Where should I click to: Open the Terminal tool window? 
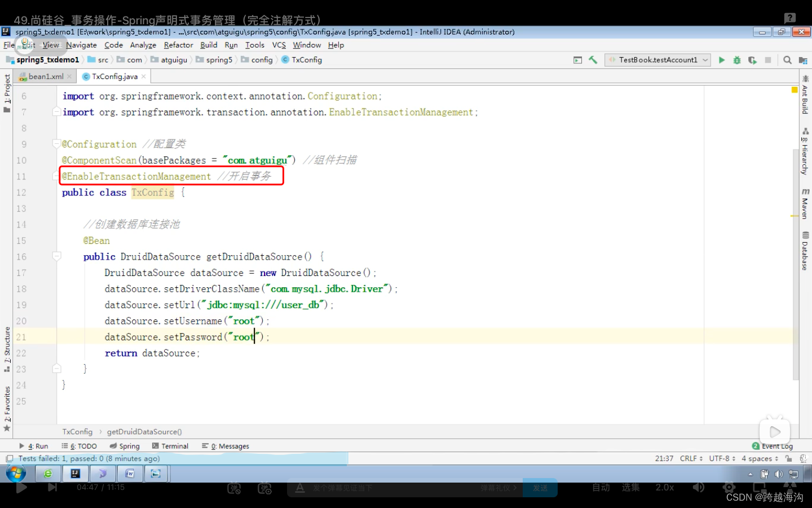(170, 446)
